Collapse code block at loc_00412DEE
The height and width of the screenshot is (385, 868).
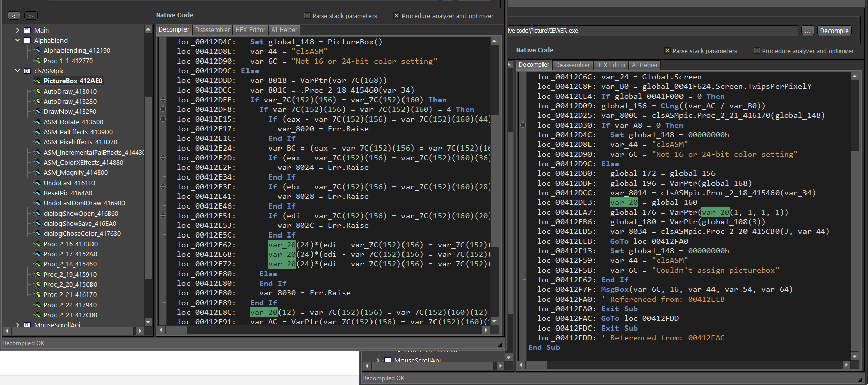pyautogui.click(x=163, y=100)
